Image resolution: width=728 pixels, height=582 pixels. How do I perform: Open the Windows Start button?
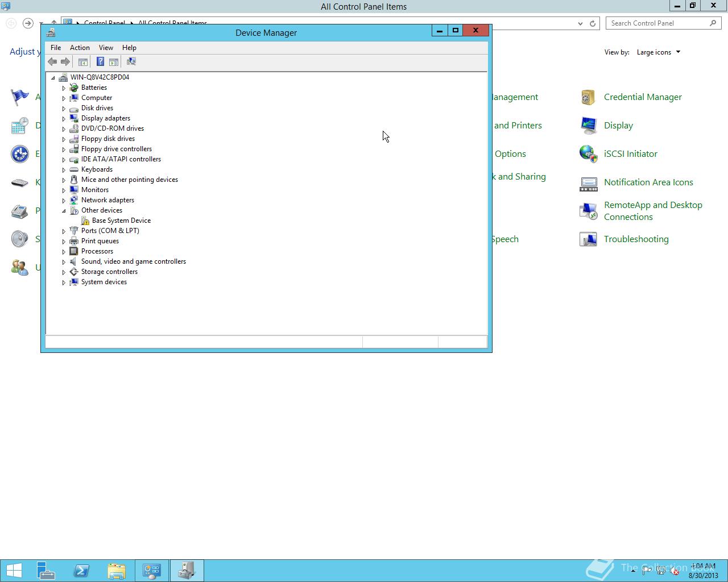(x=14, y=571)
